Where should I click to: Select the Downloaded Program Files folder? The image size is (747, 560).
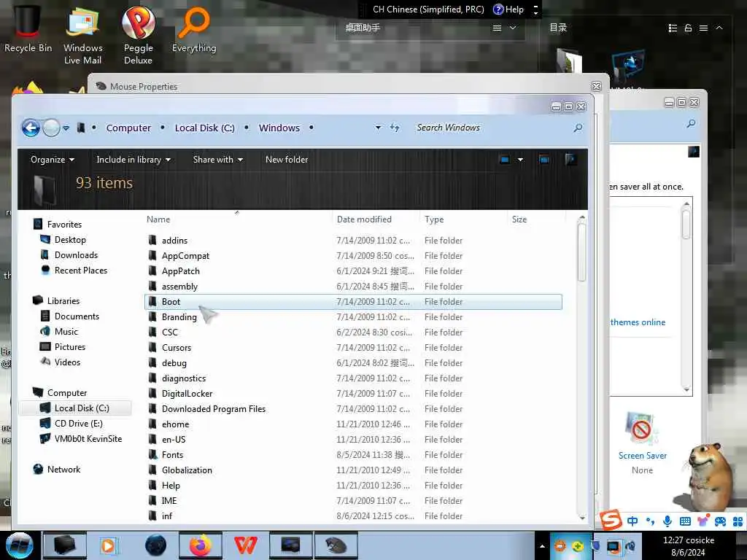click(353, 408)
